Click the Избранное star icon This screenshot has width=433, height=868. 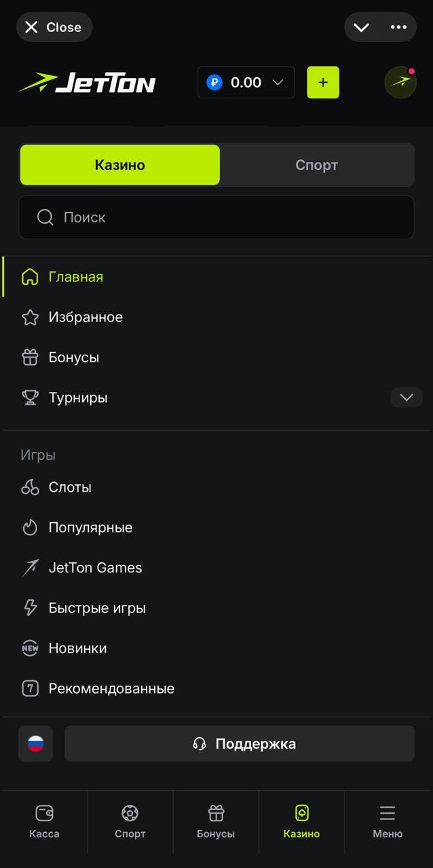click(30, 317)
